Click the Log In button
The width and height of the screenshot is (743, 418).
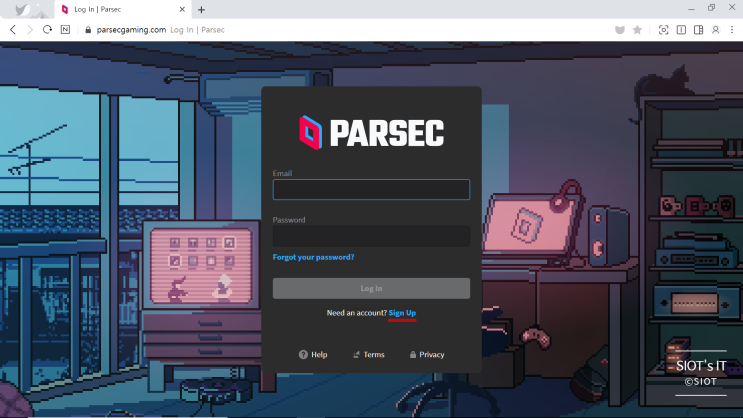[371, 288]
